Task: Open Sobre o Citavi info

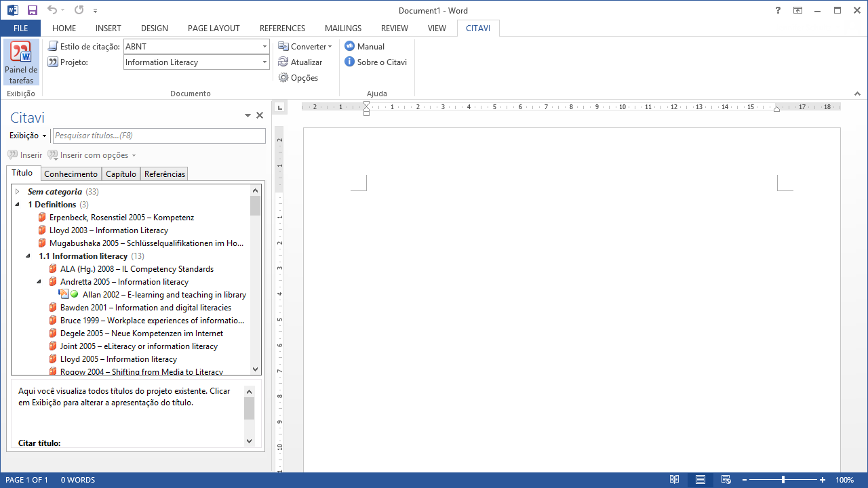Action: click(x=376, y=62)
